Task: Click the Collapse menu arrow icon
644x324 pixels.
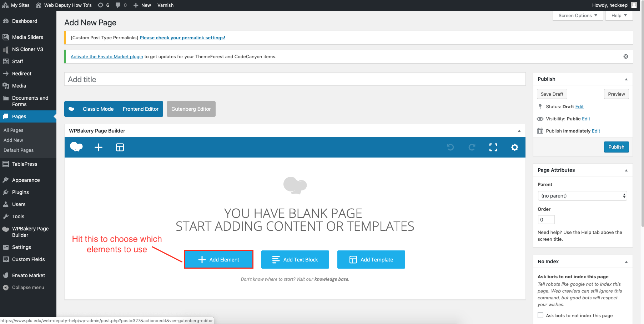Action: point(6,288)
